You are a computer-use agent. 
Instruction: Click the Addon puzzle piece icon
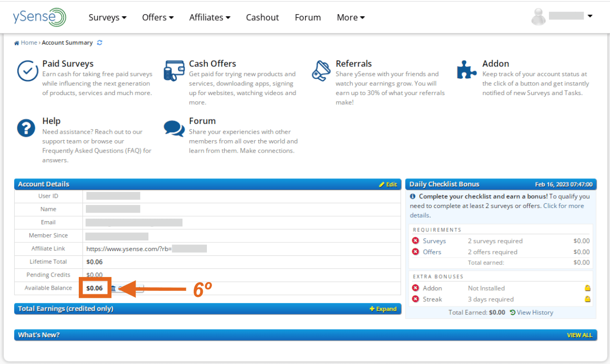(x=467, y=70)
